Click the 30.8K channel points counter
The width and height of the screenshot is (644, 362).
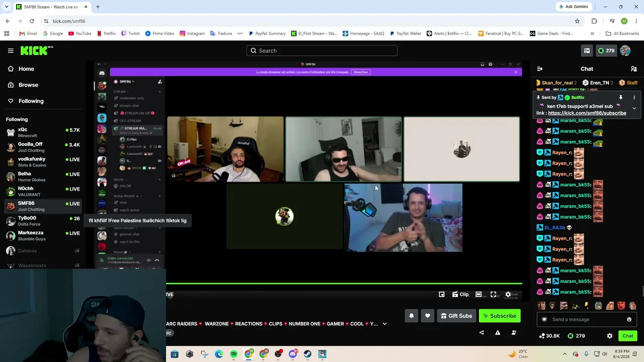pyautogui.click(x=549, y=336)
